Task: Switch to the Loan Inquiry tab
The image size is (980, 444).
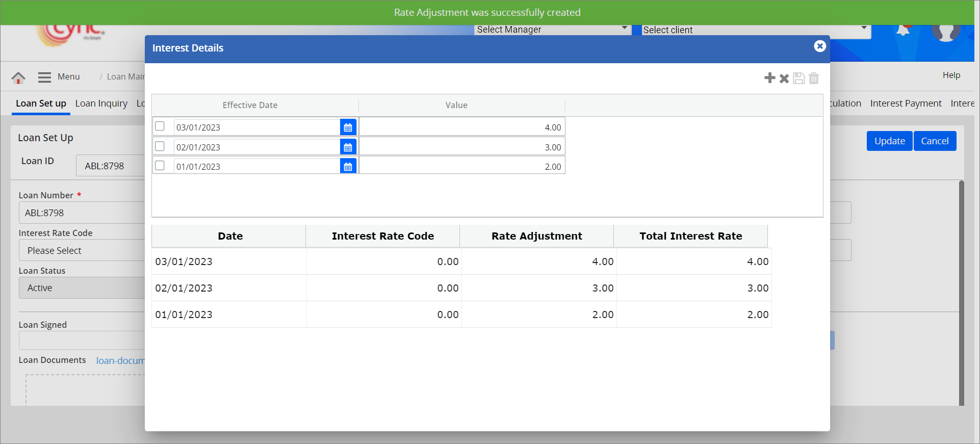Action: tap(101, 103)
